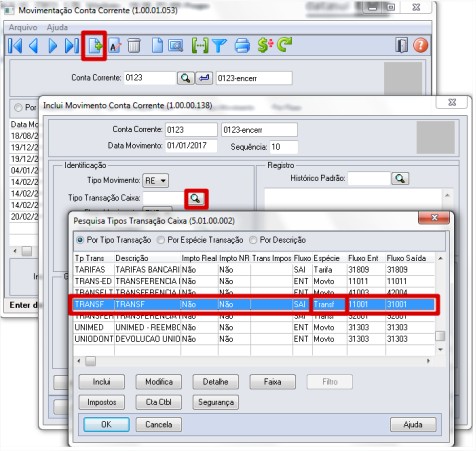Screen dimensions: 476x451
Task: Select the UNIMED row
Action: (254, 327)
